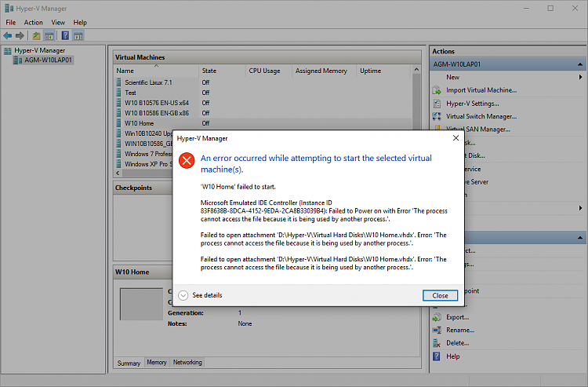The image size is (588, 387).
Task: Select the Test virtual machine row
Action: [262, 93]
